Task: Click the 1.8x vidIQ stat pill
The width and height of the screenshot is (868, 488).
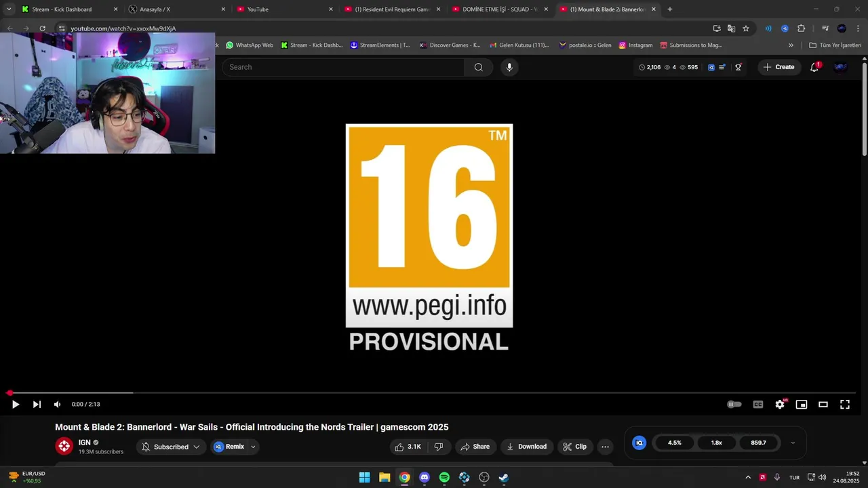Action: [717, 443]
